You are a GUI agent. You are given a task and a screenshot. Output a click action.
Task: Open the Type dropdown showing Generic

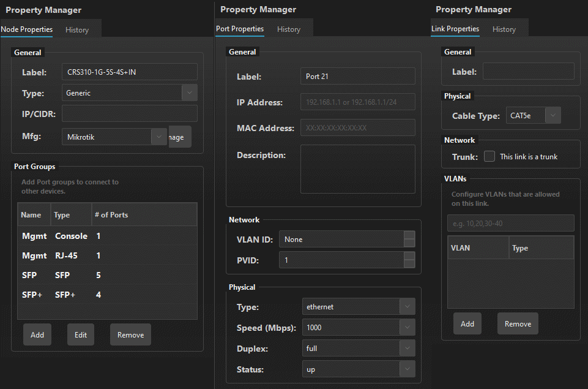click(x=189, y=93)
